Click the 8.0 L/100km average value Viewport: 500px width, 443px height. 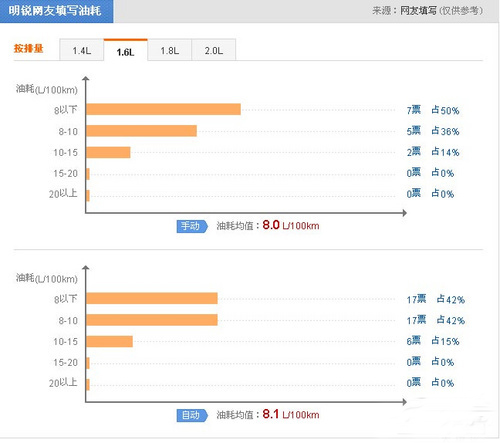291,225
